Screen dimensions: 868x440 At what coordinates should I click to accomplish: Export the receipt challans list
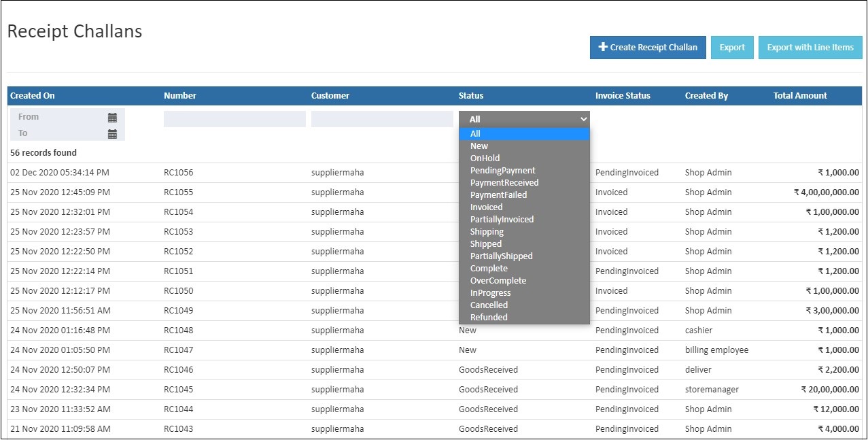click(732, 48)
